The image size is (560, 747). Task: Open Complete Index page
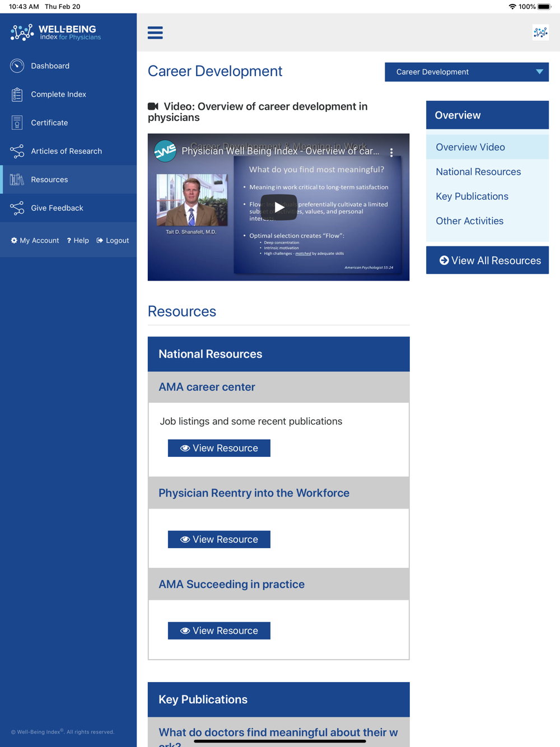[68, 94]
